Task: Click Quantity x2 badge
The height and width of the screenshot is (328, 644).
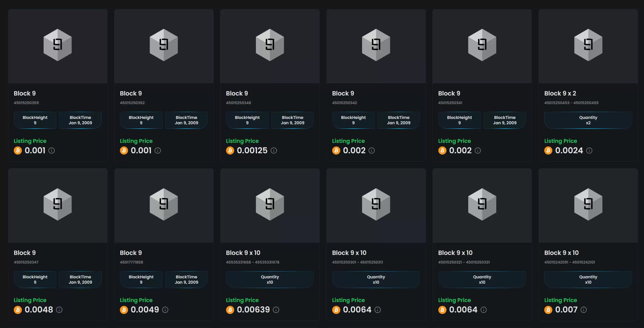Action: tap(588, 120)
